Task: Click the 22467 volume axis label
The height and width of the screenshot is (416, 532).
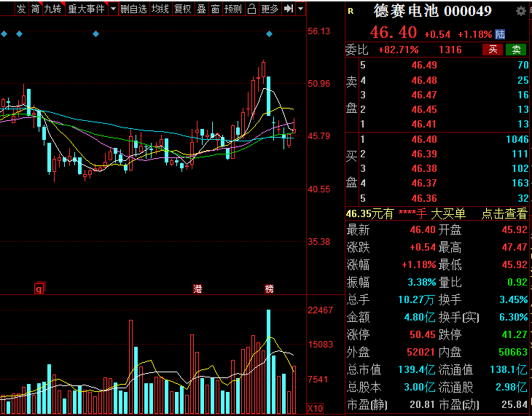Action: [x=320, y=310]
